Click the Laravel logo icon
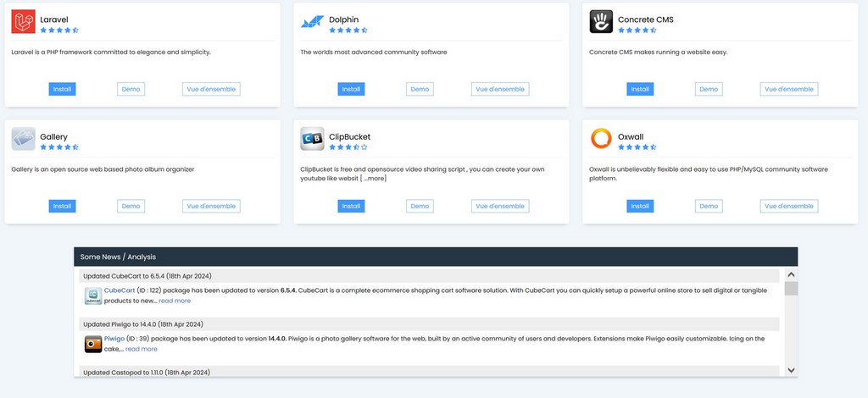The width and height of the screenshot is (868, 398). (x=23, y=22)
